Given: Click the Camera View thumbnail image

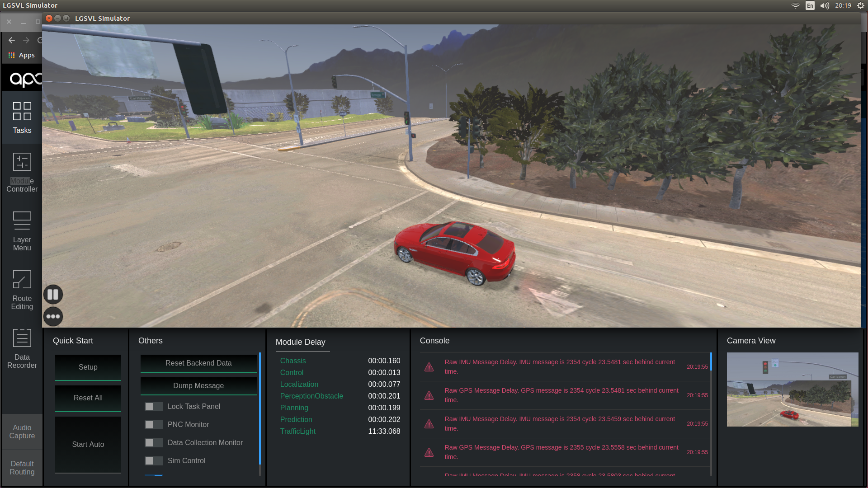Looking at the screenshot, I should [792, 389].
